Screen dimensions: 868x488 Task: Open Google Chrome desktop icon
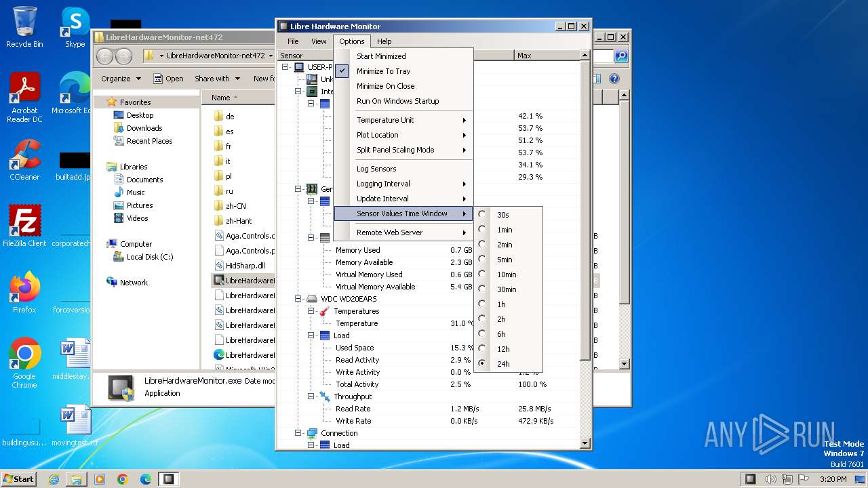(24, 363)
